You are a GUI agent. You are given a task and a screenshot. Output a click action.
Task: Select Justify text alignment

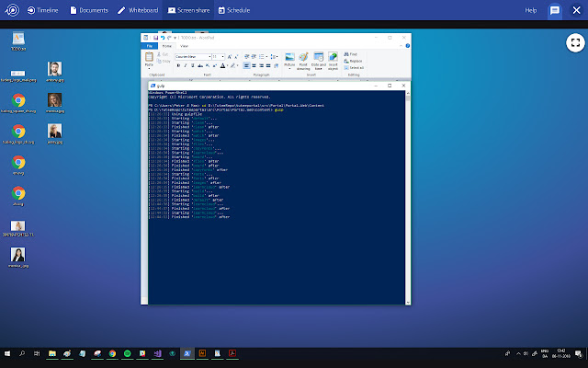268,65
